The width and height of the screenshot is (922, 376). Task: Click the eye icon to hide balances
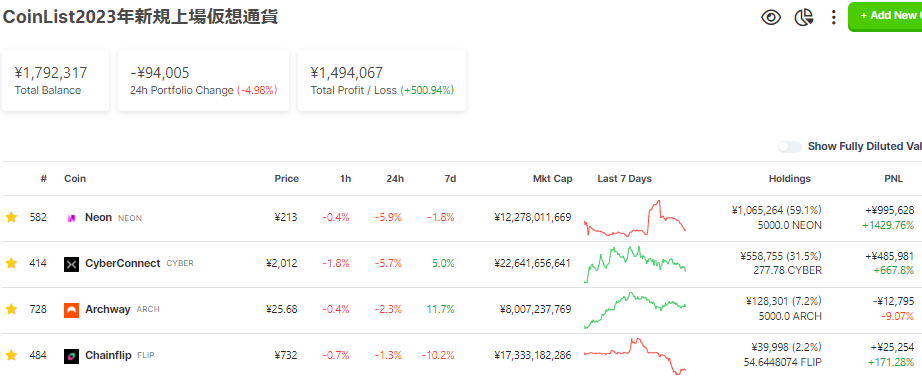coord(770,17)
